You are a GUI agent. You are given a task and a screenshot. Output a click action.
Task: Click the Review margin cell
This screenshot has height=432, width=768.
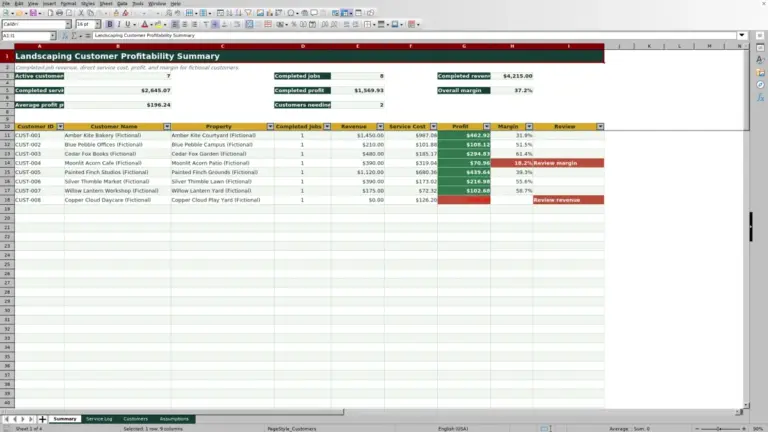pyautogui.click(x=568, y=163)
